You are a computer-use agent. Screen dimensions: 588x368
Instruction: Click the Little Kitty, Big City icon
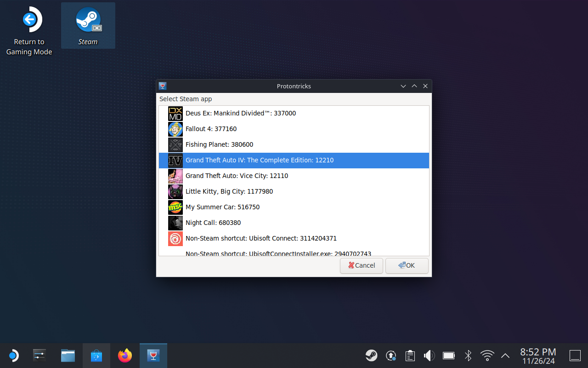tap(175, 191)
